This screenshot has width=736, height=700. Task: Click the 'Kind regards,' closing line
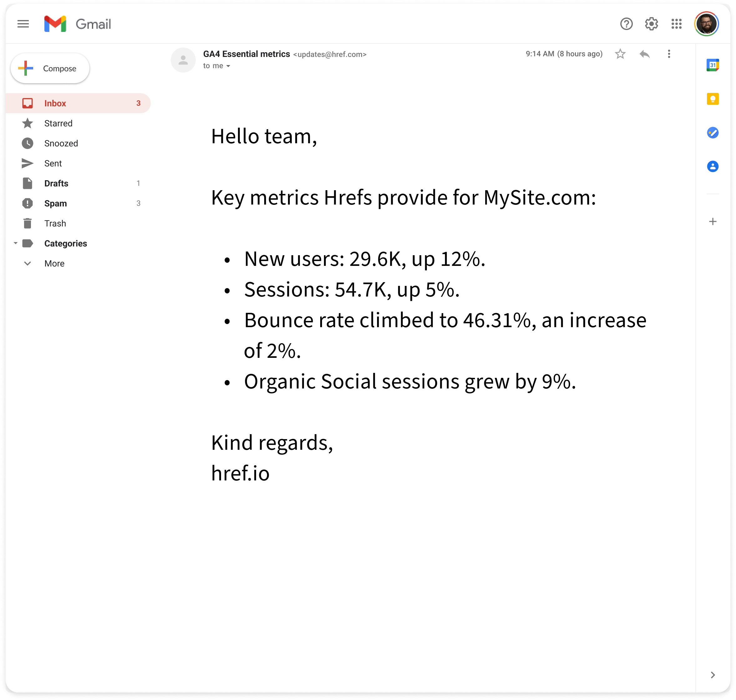pos(272,443)
